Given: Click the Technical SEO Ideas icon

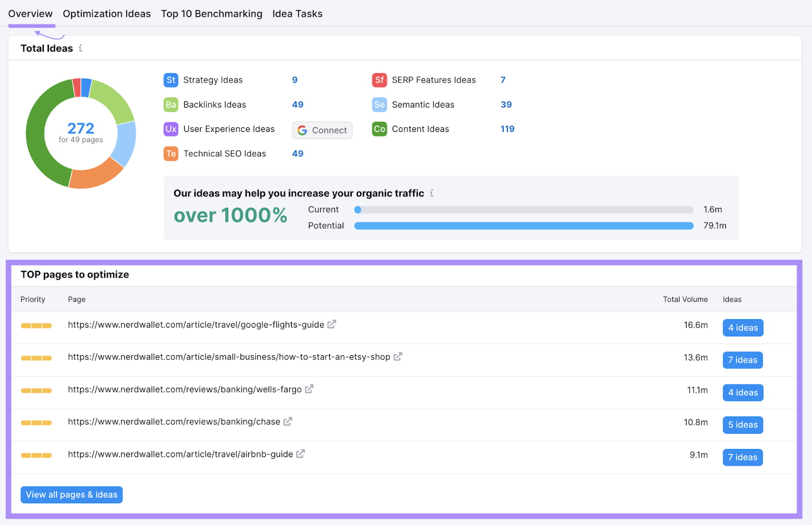Looking at the screenshot, I should (x=171, y=153).
